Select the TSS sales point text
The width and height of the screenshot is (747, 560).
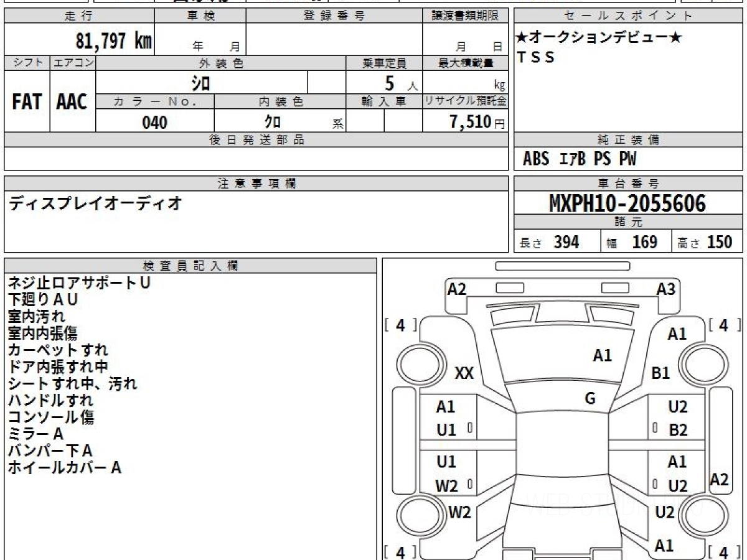point(535,57)
